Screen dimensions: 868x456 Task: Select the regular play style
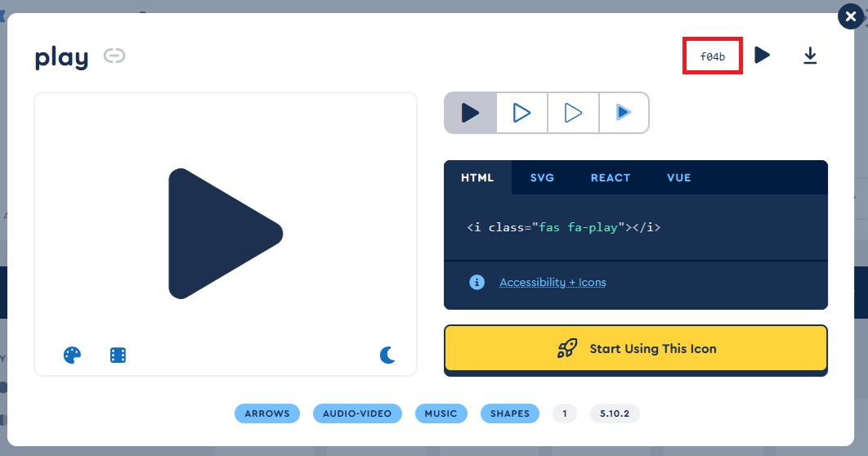(x=521, y=113)
